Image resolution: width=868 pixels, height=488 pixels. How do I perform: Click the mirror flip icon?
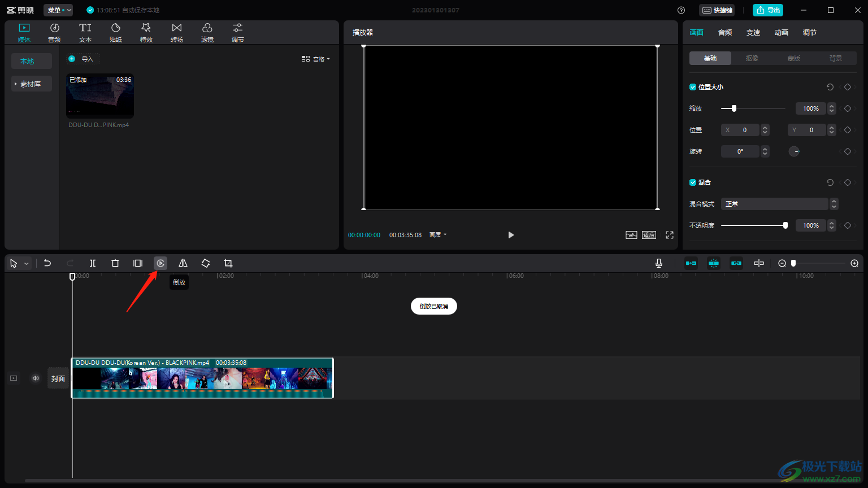pos(183,263)
